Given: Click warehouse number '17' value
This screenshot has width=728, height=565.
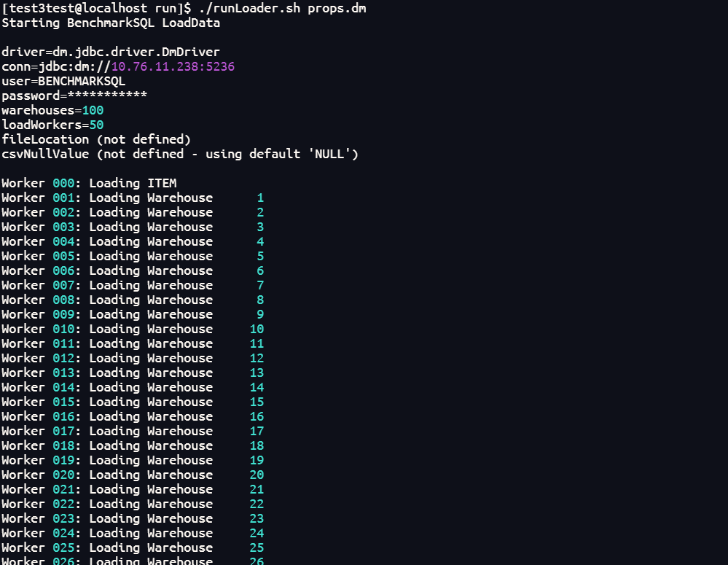Looking at the screenshot, I should pyautogui.click(x=257, y=431).
